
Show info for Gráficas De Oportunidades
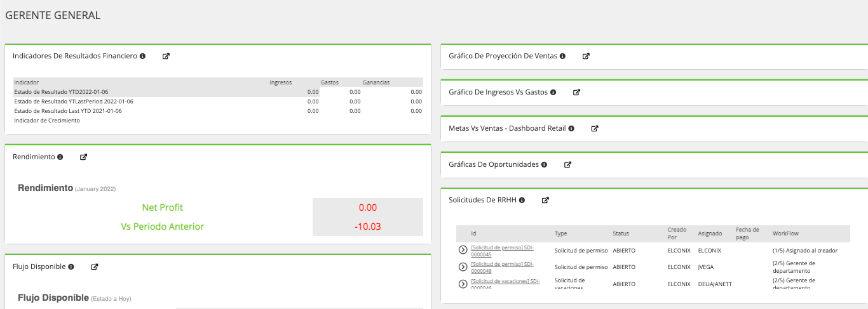coord(544,164)
